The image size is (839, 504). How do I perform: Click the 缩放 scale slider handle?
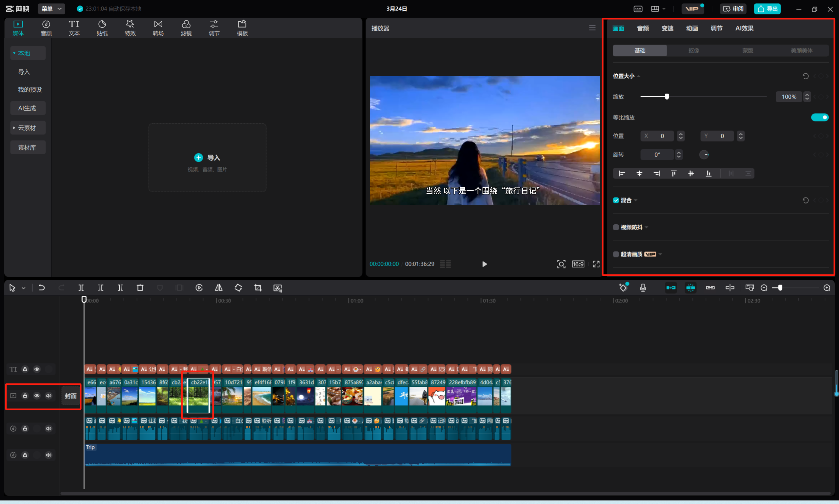pos(667,97)
